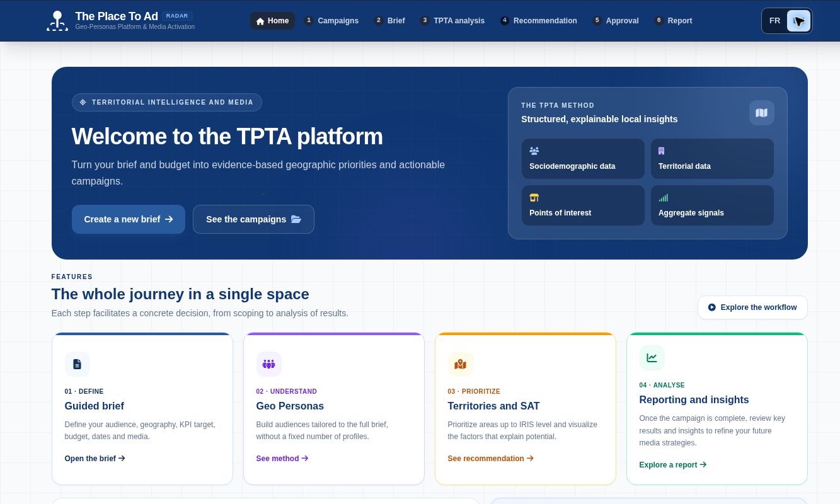The width and height of the screenshot is (840, 504).
Task: Click the Territories and SAT card title
Action: [x=494, y=406]
